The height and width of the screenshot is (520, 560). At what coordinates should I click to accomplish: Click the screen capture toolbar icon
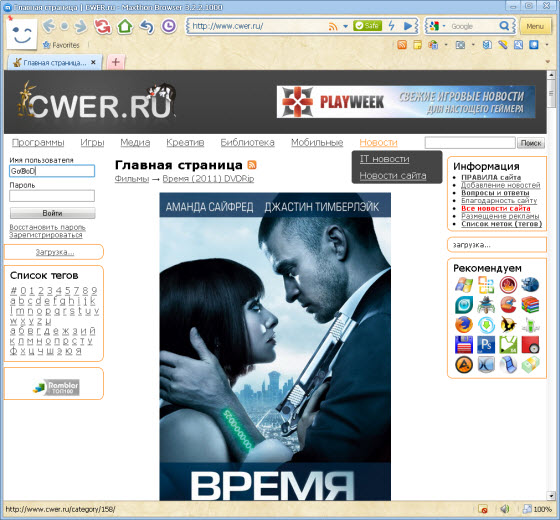coord(460,45)
